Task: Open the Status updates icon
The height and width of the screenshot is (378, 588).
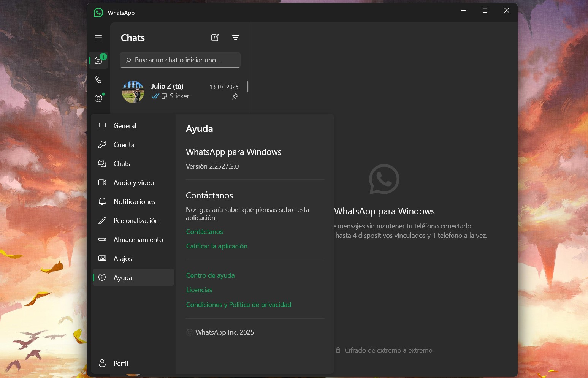Action: coord(99,98)
